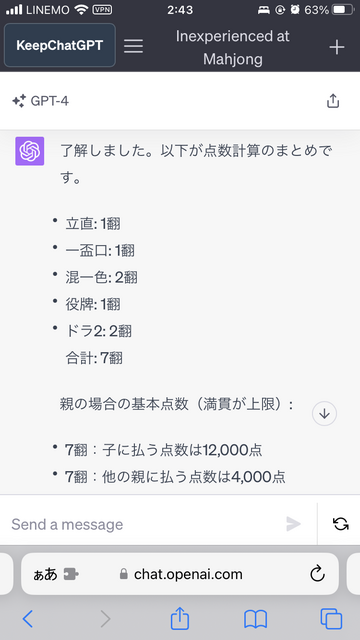The height and width of the screenshot is (640, 360).
Task: Go back with the Safari back arrow
Action: (x=28, y=619)
